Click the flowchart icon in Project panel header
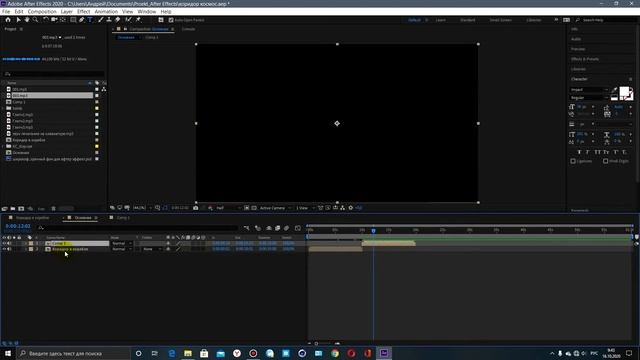The height and width of the screenshot is (360, 640). tap(104, 89)
